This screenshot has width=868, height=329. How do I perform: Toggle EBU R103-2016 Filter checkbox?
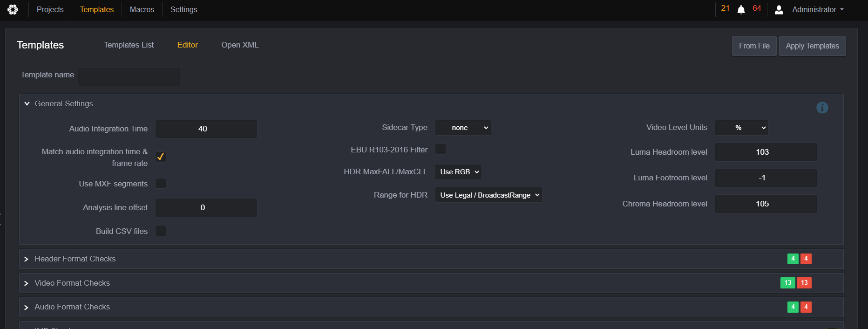[x=441, y=149]
